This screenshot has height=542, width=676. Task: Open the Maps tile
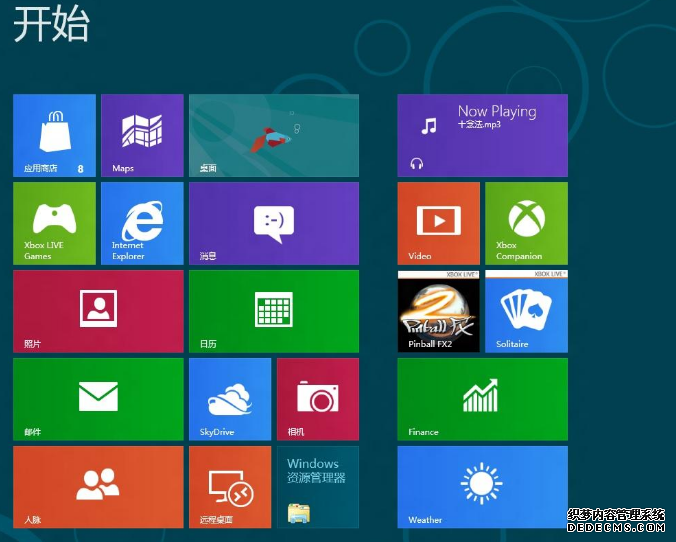(x=142, y=135)
